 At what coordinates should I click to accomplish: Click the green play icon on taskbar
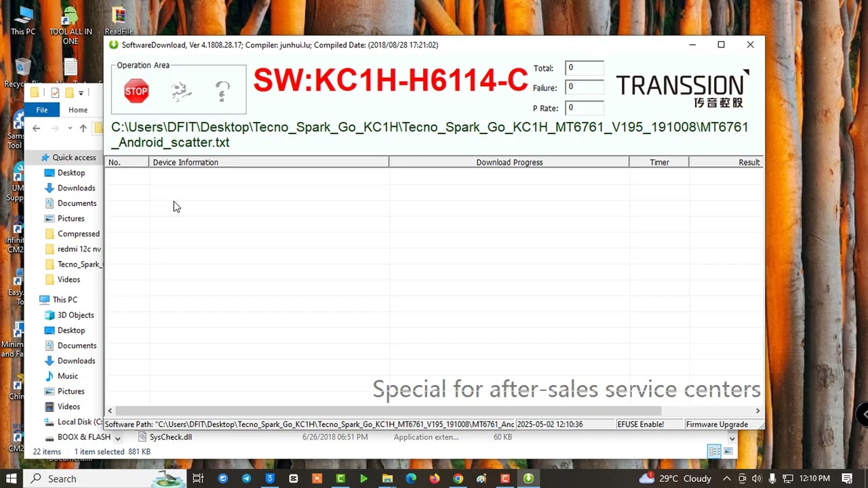[363, 479]
